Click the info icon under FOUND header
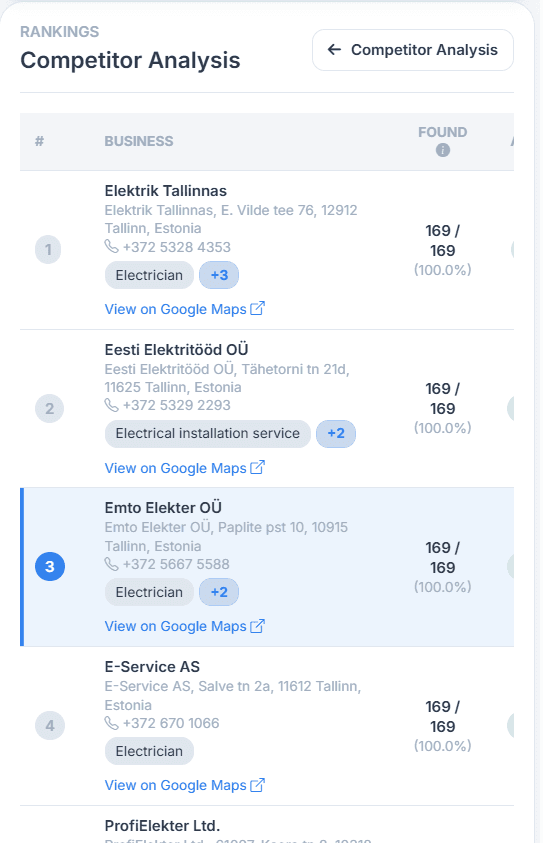The width and height of the screenshot is (543, 843). [x=442, y=150]
